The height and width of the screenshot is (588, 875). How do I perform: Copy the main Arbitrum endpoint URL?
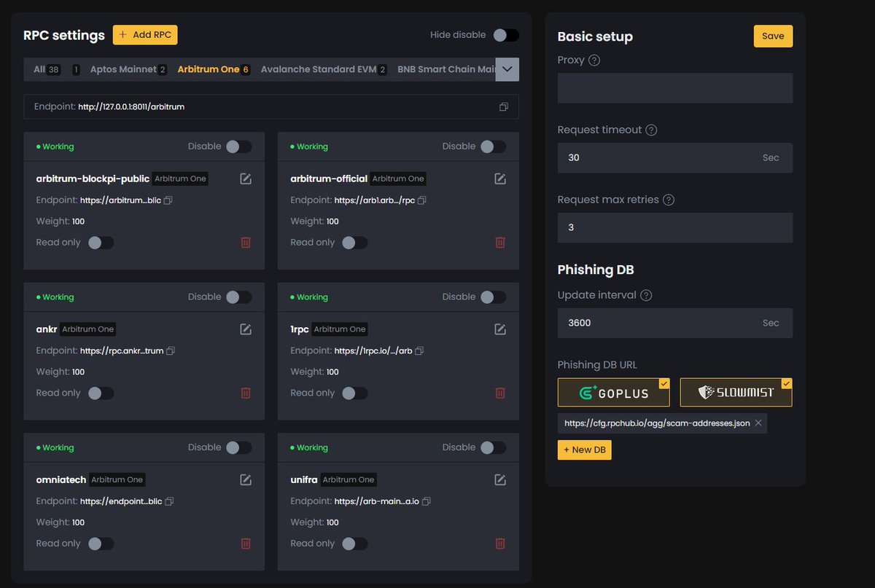(x=503, y=106)
